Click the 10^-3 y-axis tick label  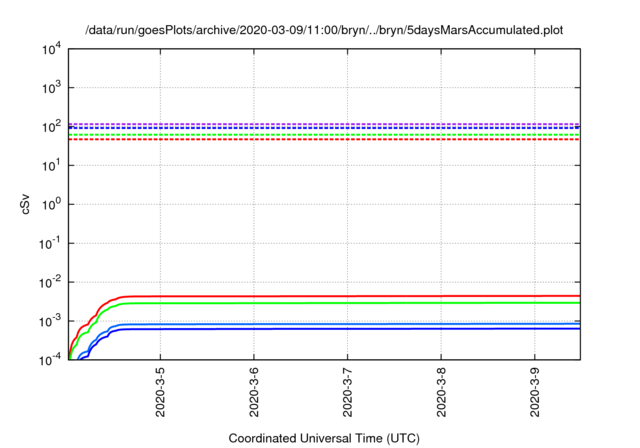tap(51, 321)
